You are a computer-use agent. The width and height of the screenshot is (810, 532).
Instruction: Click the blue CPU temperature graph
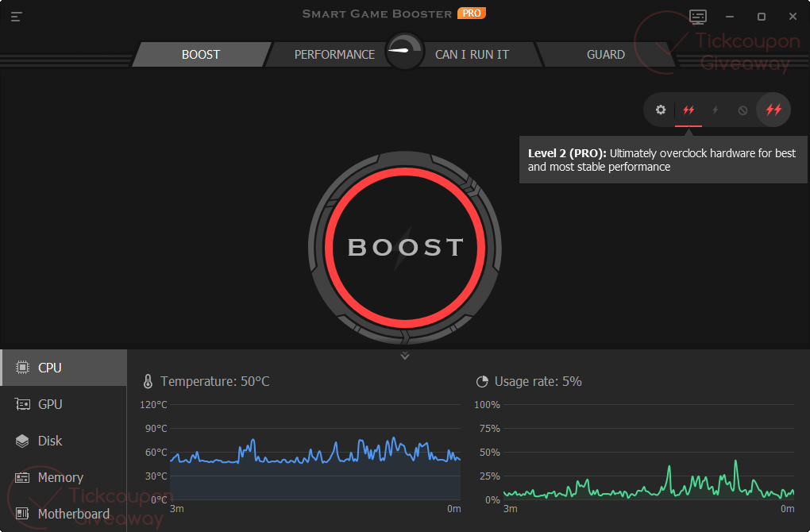(315, 452)
